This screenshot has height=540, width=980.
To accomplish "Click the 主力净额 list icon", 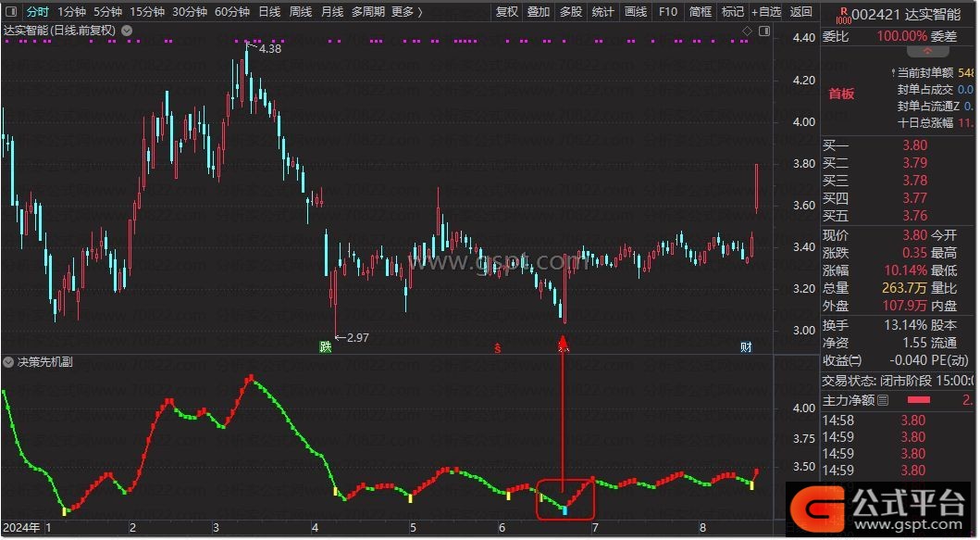I will 883,400.
